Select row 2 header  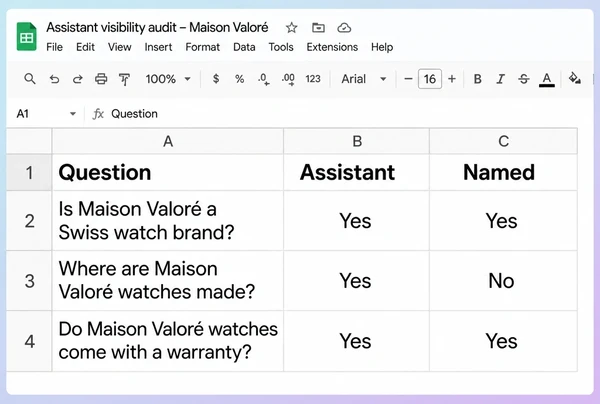coord(29,221)
